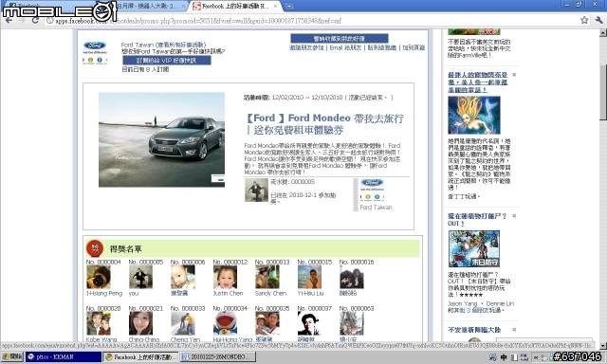Open the mermaid pet game ad title
Image resolution: width=607 pixels, height=364 pixels.
pos(478,82)
